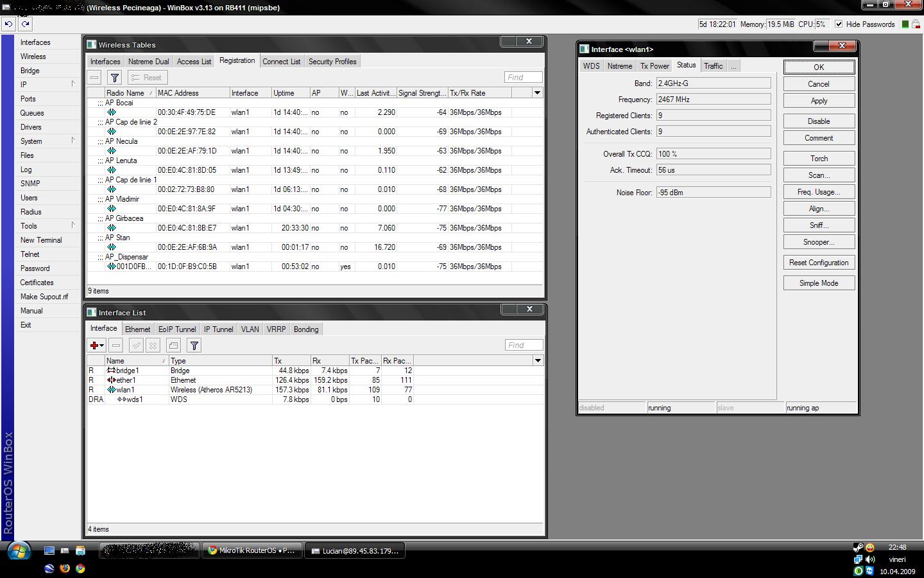
Task: Switch to the Security Profiles tab
Action: (332, 62)
